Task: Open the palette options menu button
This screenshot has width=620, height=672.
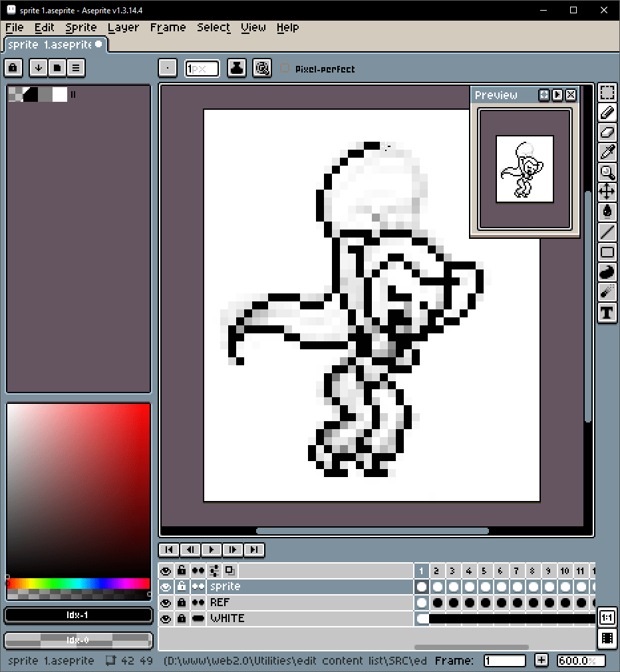Action: click(x=76, y=68)
